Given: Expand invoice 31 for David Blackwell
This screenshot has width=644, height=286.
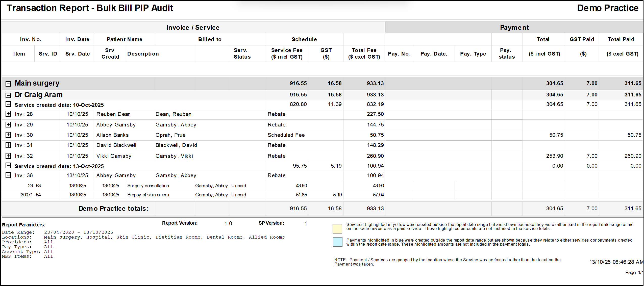Looking at the screenshot, I should click(x=8, y=145).
